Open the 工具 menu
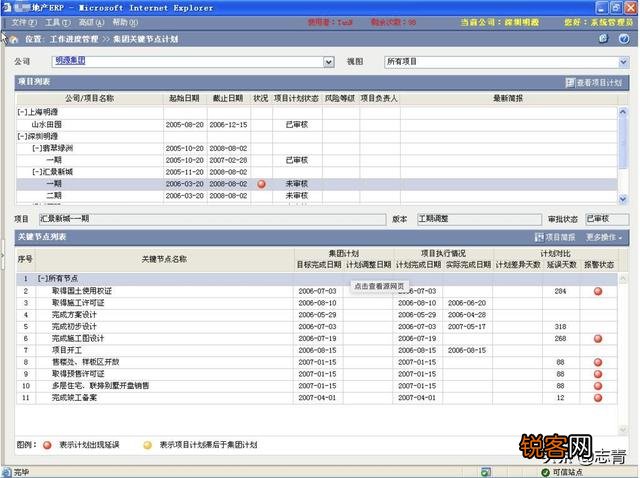 [x=58, y=22]
